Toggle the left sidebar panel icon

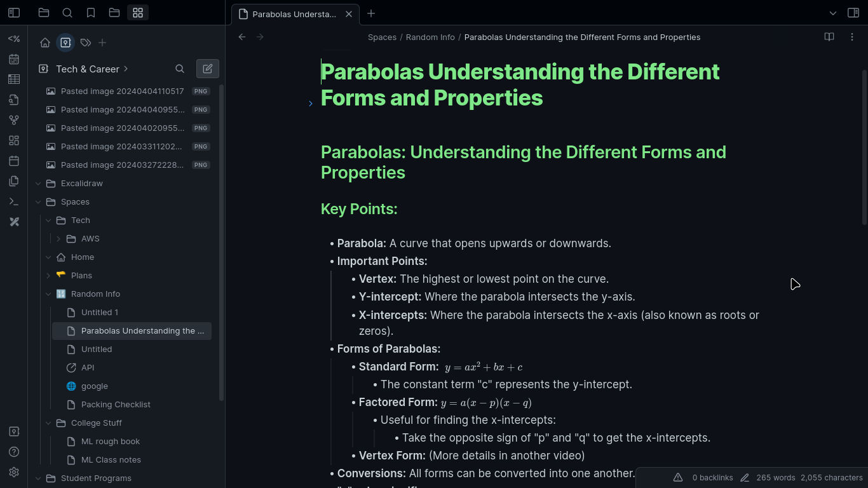click(14, 13)
